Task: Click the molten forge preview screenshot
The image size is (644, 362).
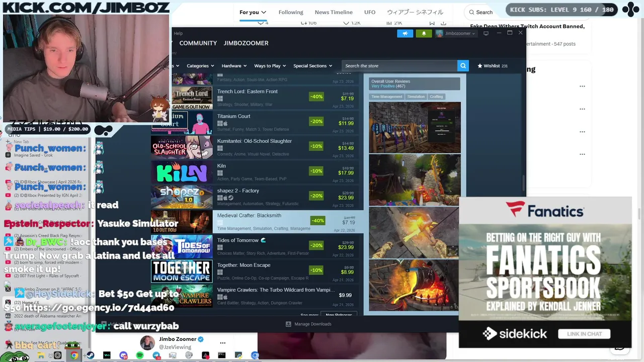Action: pyautogui.click(x=415, y=285)
